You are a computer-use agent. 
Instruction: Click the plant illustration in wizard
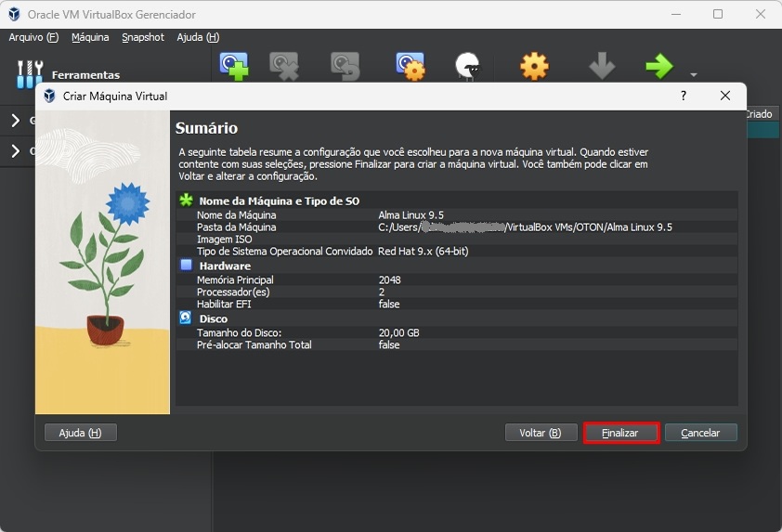pyautogui.click(x=103, y=262)
